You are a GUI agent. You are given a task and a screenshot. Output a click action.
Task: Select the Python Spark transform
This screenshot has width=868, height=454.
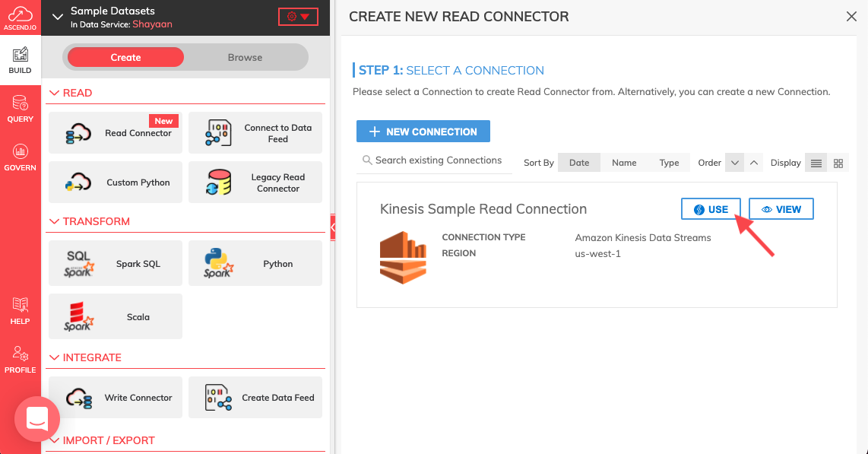255,264
